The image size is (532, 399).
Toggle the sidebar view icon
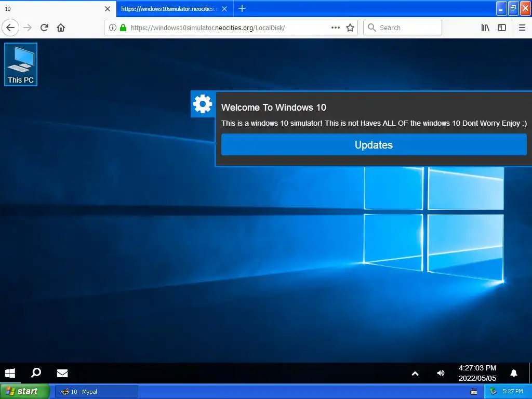502,28
